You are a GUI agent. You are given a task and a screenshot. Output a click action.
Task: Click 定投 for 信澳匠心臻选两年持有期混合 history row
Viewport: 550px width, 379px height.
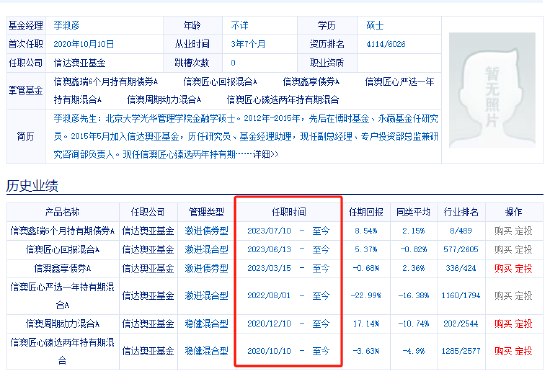[523, 351]
